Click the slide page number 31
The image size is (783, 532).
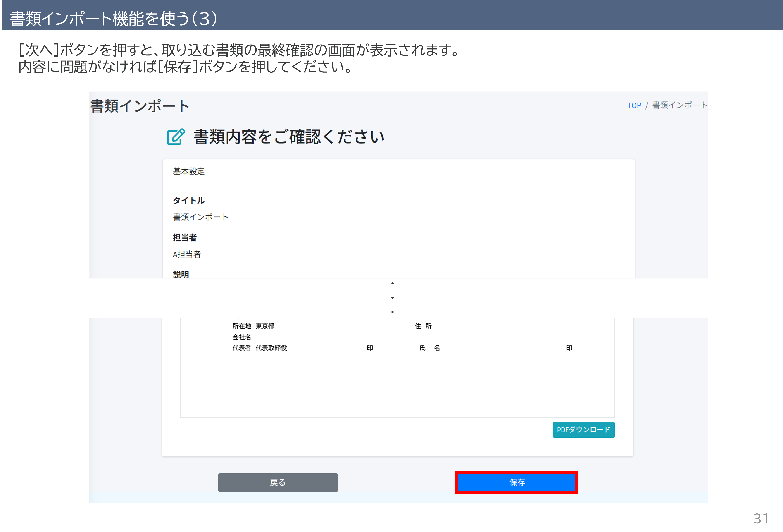761,518
